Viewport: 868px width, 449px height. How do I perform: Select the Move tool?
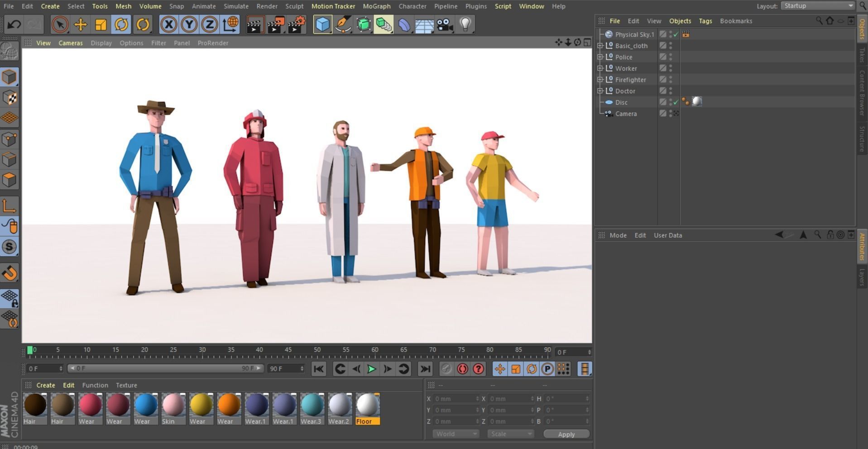[80, 24]
